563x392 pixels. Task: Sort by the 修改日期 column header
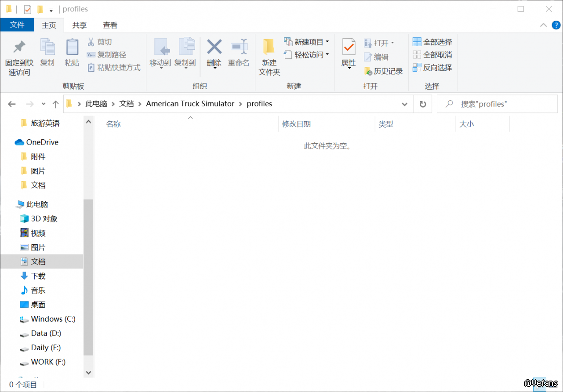[296, 124]
